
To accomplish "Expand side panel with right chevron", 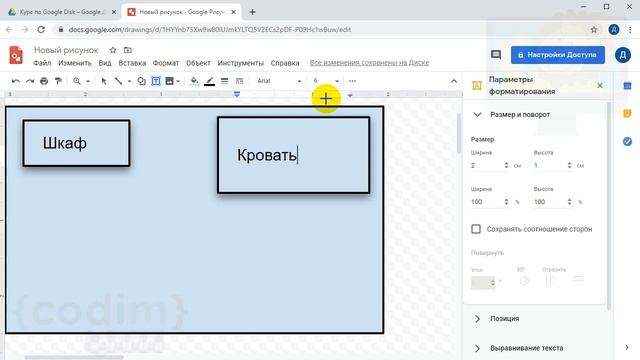I will coord(627,348).
